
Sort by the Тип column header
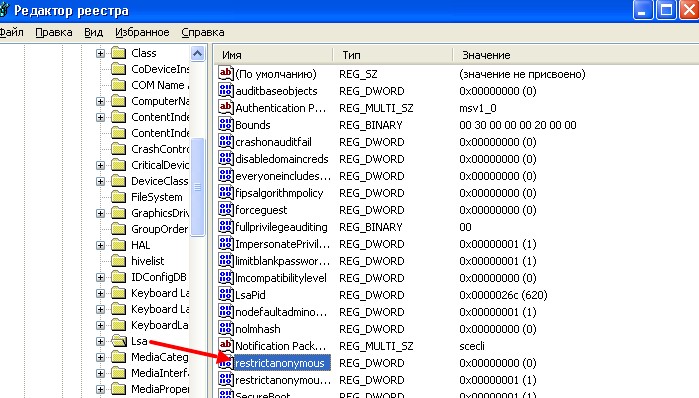[x=393, y=55]
